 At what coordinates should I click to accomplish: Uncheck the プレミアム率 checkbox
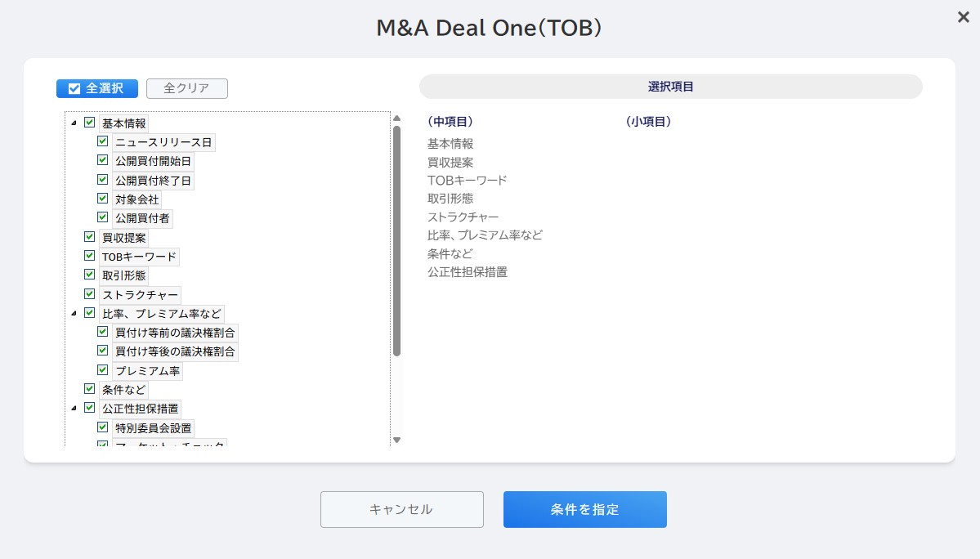(x=102, y=369)
